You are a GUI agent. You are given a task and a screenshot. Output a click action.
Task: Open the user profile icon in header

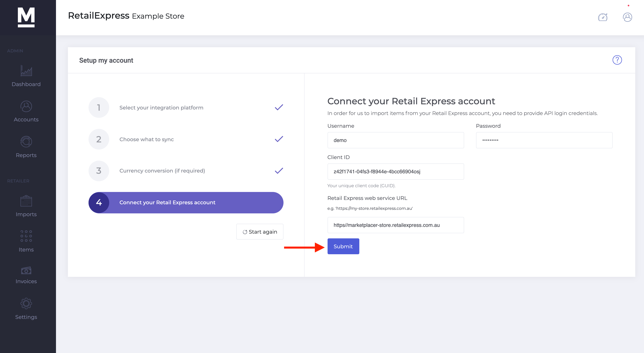click(627, 17)
